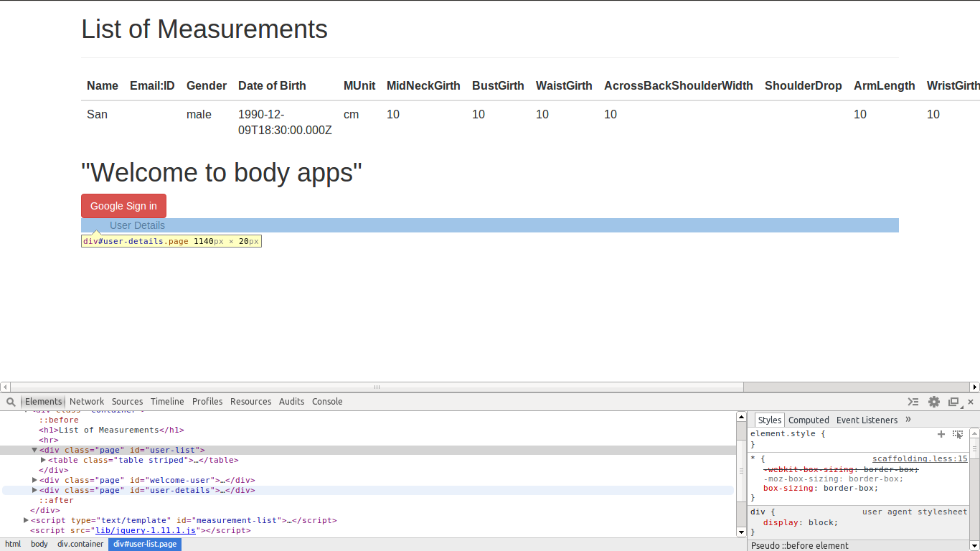Click page horizontal scrollbar right arrow
Image resolution: width=980 pixels, height=551 pixels.
click(974, 387)
